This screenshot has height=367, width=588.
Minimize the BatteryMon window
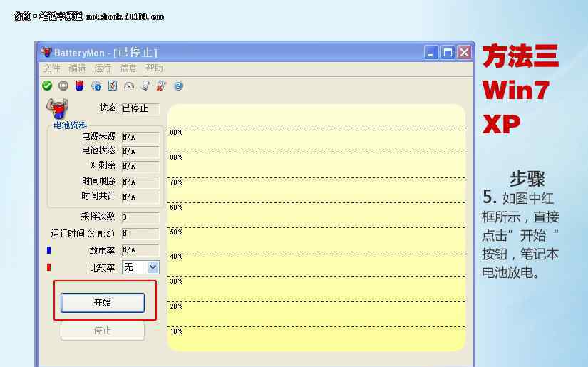coord(431,52)
